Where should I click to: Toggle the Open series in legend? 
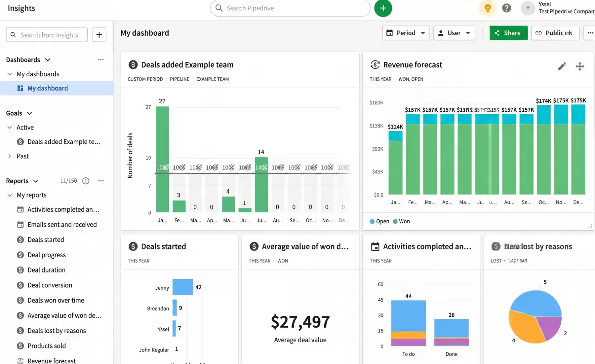tap(379, 221)
